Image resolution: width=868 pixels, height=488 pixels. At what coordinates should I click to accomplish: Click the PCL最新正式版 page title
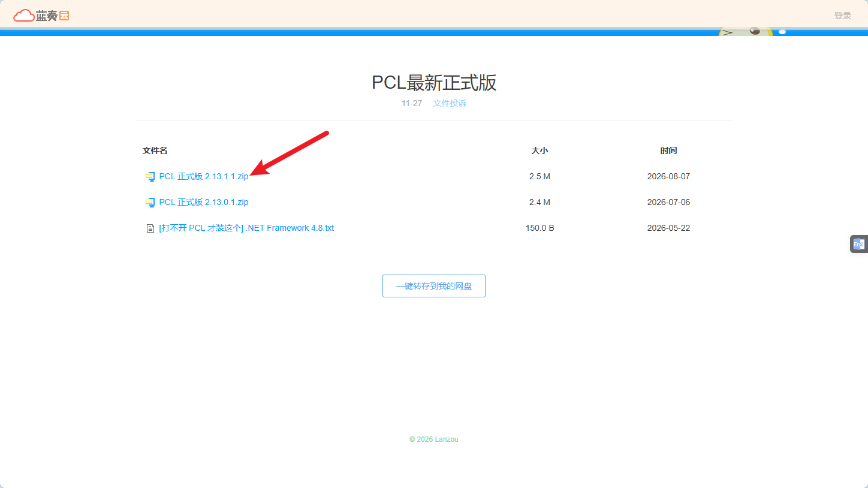click(434, 82)
